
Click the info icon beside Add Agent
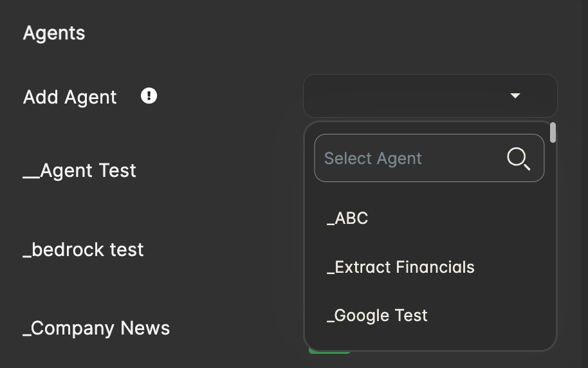click(x=149, y=97)
